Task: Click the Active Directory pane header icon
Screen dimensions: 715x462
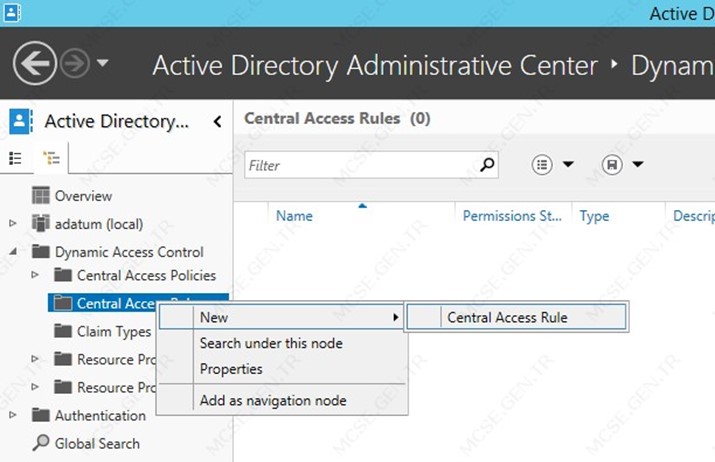Action: pyautogui.click(x=21, y=121)
